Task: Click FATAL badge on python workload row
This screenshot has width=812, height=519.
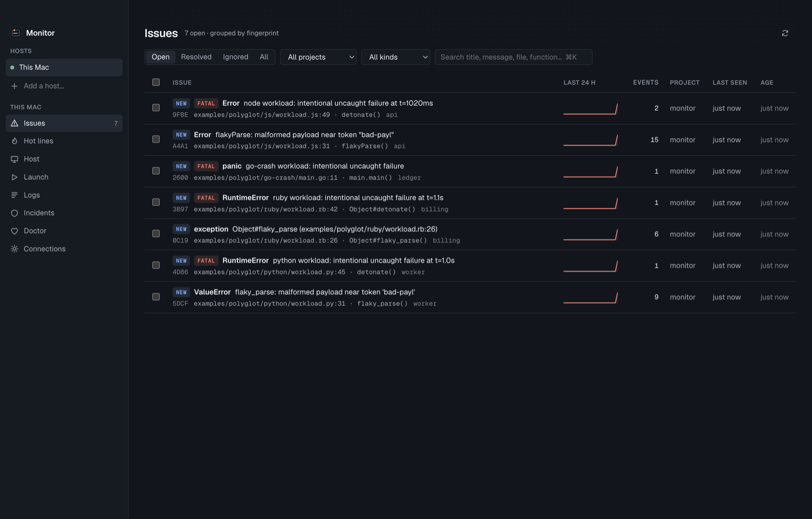Action: pyautogui.click(x=206, y=261)
